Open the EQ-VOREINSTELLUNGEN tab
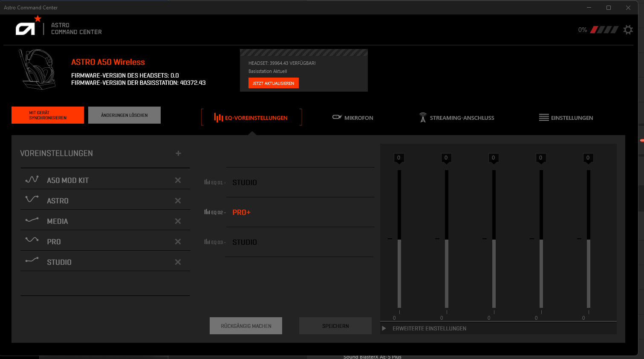Screen dimensions: 644x359 pos(251,118)
